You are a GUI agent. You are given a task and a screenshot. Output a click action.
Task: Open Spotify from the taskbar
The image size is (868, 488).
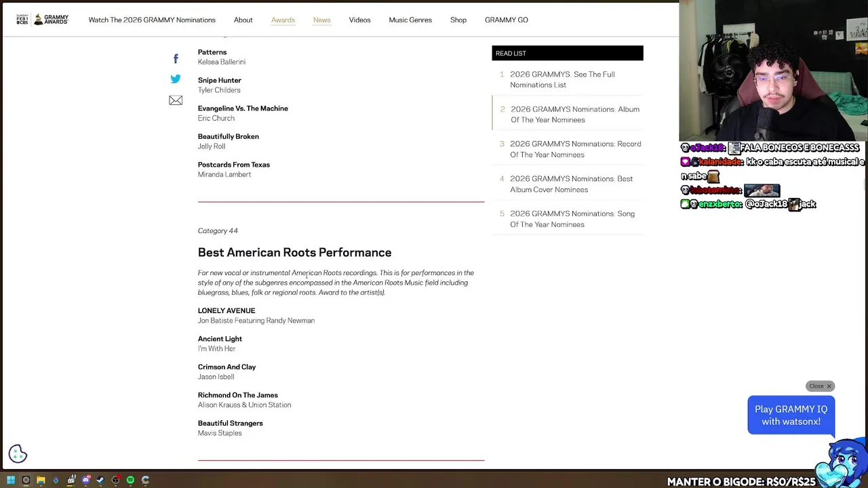130,480
